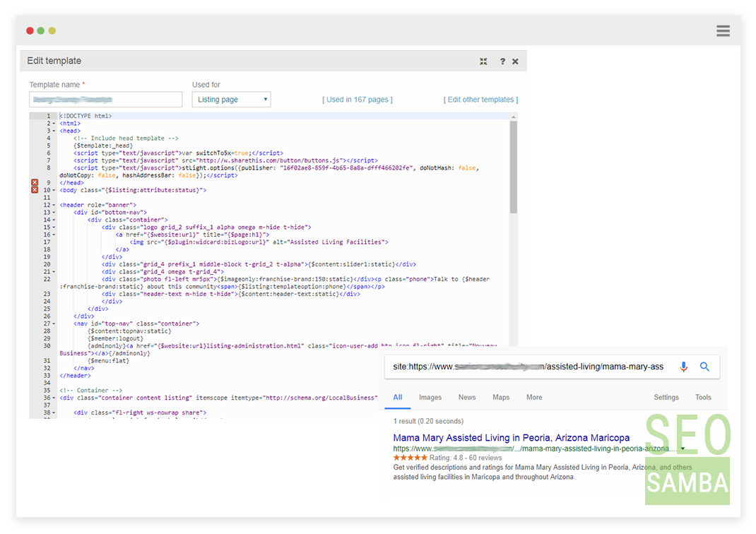Activate voice search with the microphone icon
The width and height of the screenshot is (756, 534).
[x=683, y=367]
